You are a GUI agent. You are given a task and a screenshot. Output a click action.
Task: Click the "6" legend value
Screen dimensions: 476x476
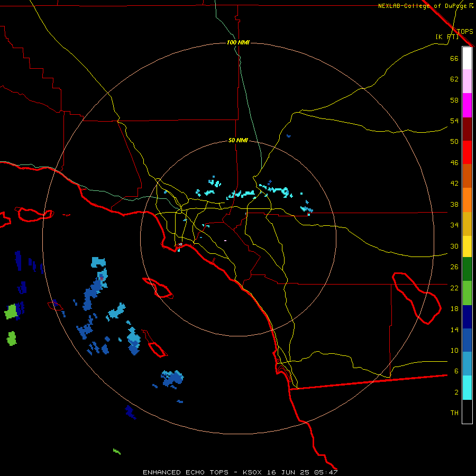click(456, 371)
